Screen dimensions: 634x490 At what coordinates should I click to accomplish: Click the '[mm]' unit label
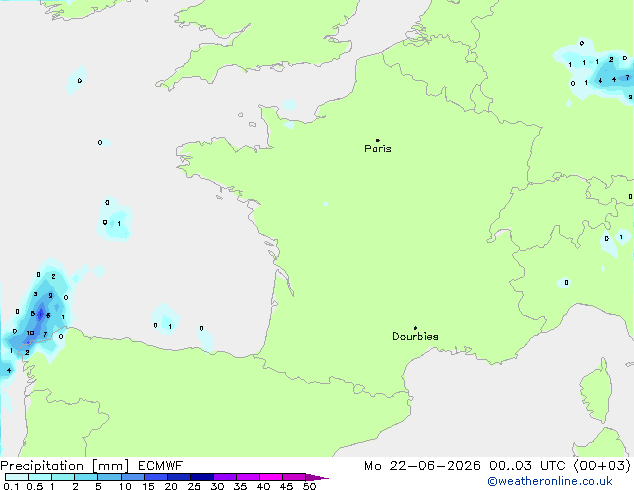coord(110,466)
